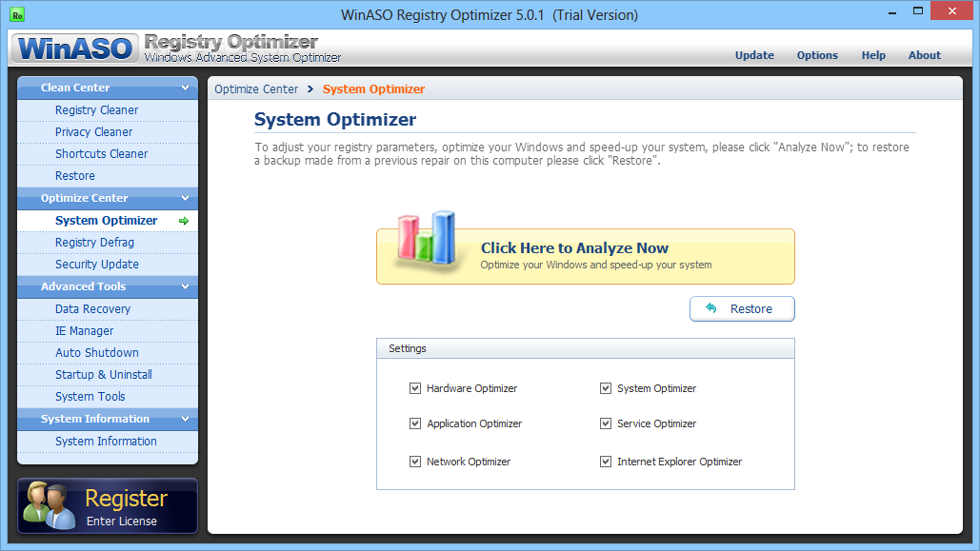Collapse System Information section
Screen dimensions: 980x551
pos(185,419)
